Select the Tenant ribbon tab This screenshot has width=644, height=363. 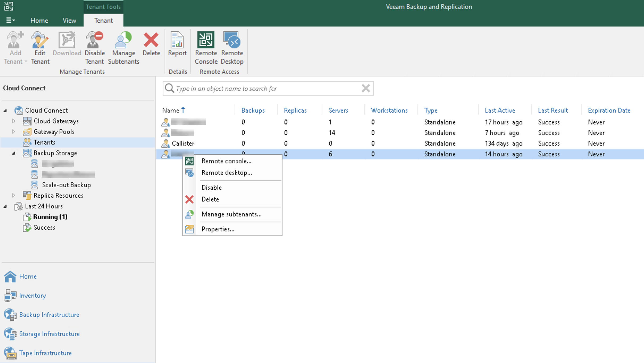103,20
